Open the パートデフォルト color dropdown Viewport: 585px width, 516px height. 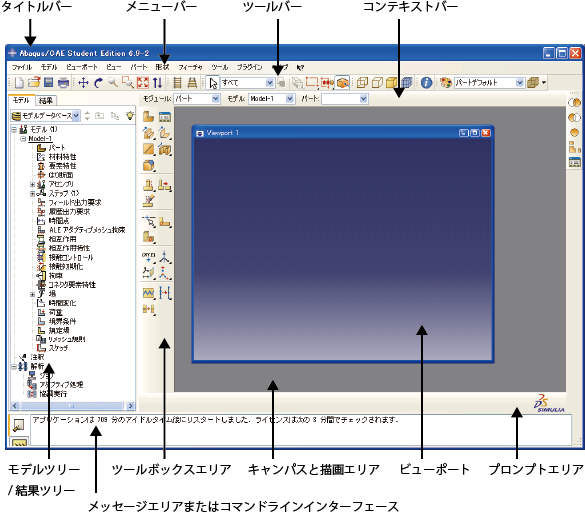pyautogui.click(x=520, y=82)
